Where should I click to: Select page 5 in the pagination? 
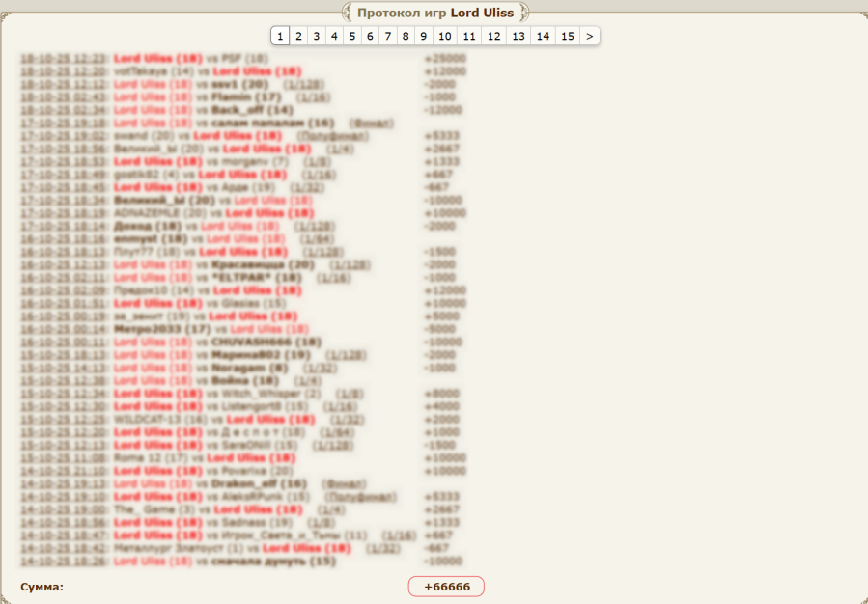click(x=351, y=36)
